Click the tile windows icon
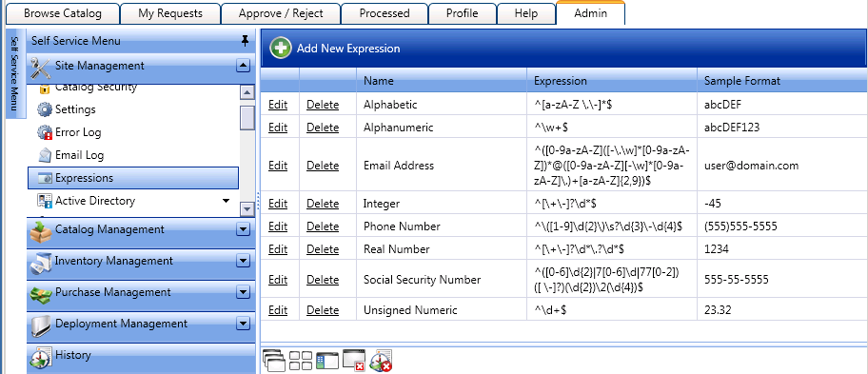Screen dimensions: 868x374 [301, 361]
